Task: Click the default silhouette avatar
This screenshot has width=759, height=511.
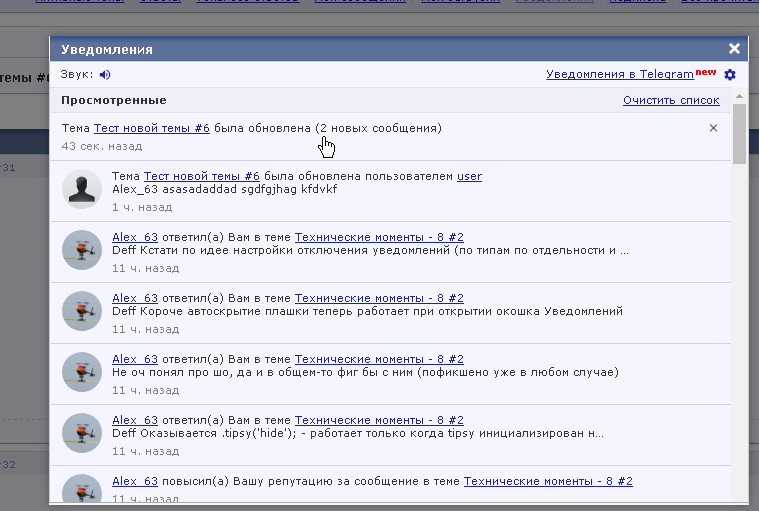Action: click(82, 189)
